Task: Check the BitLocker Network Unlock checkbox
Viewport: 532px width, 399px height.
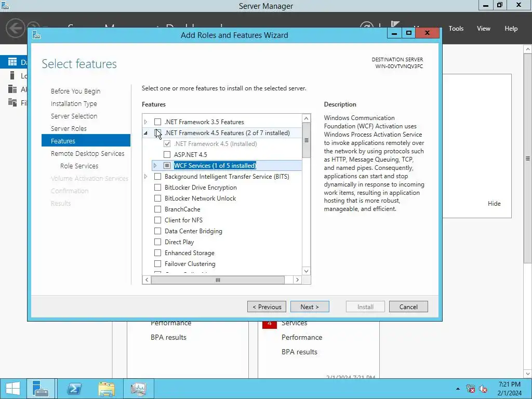Action: 157,198
